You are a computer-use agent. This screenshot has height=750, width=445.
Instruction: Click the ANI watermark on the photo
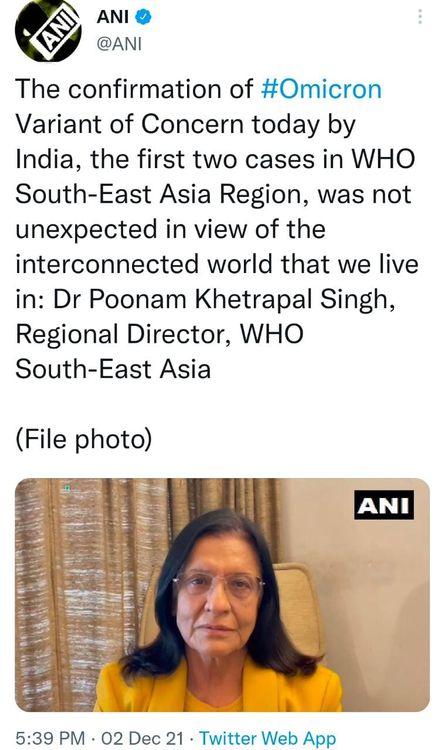pyautogui.click(x=384, y=505)
